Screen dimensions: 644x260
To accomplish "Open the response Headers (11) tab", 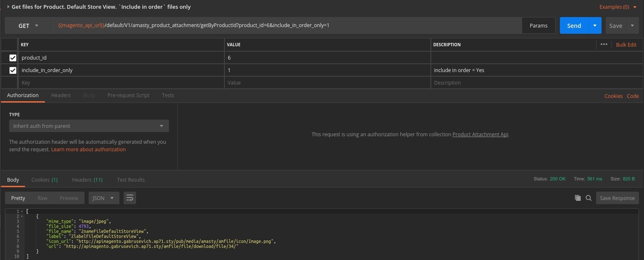I will [x=87, y=180].
